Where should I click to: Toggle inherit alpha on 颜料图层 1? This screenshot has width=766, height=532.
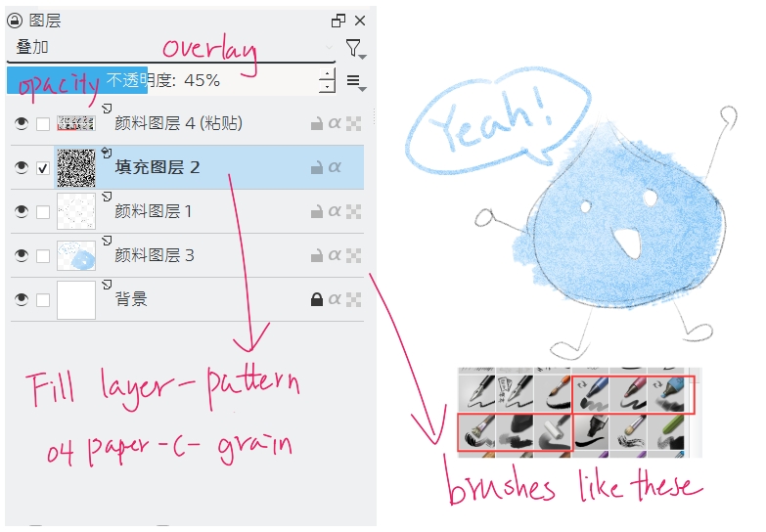click(335, 211)
